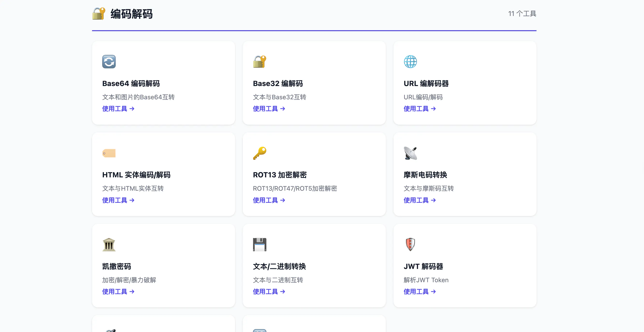Screen dimensions: 644x332
Task: Click 使用工具 under JWT 解码器
Action: [420, 292]
